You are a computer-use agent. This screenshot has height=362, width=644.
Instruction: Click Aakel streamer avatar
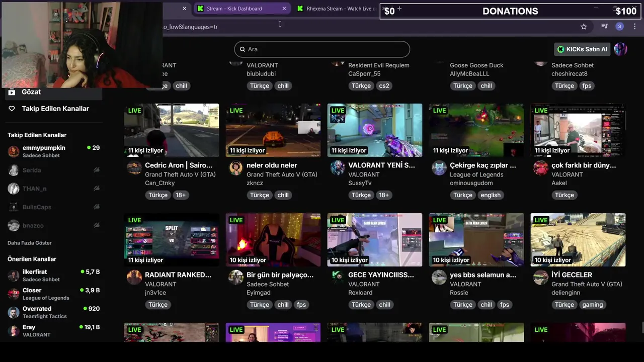[540, 168]
